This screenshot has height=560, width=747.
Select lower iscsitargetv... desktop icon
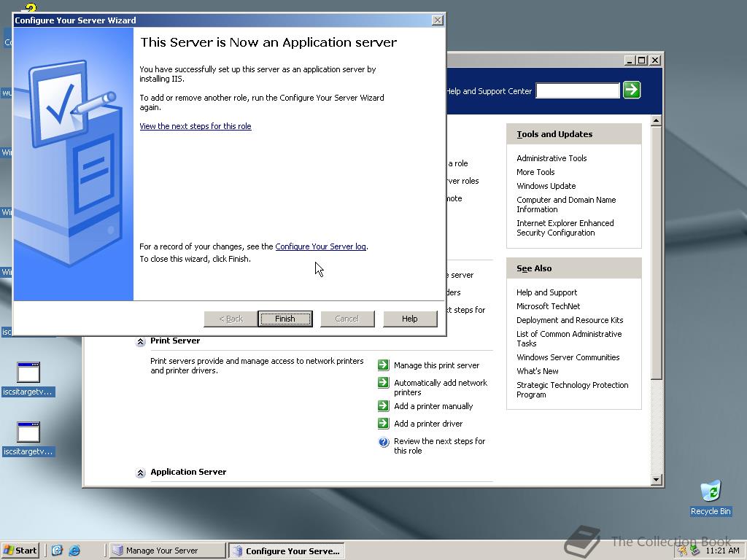pyautogui.click(x=28, y=438)
